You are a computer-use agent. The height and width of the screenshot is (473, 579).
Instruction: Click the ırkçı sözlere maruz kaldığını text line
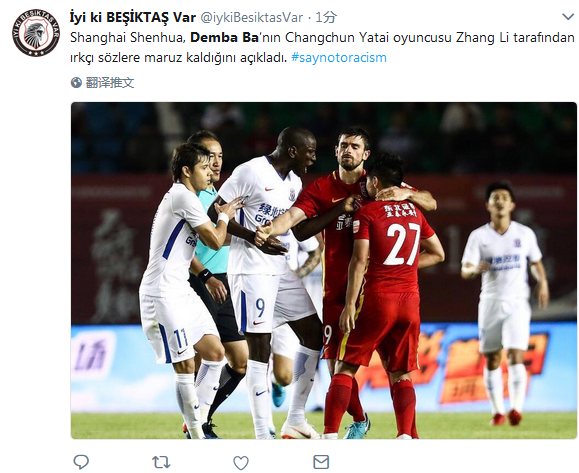tap(178, 58)
